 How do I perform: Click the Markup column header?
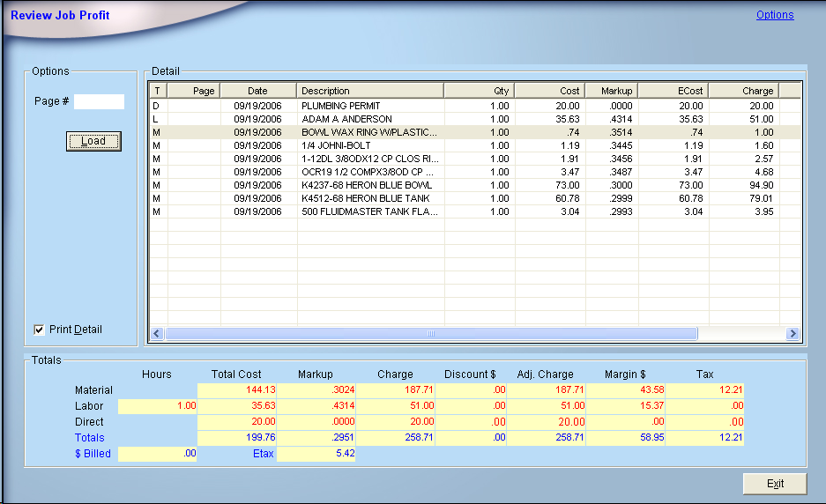click(x=611, y=91)
